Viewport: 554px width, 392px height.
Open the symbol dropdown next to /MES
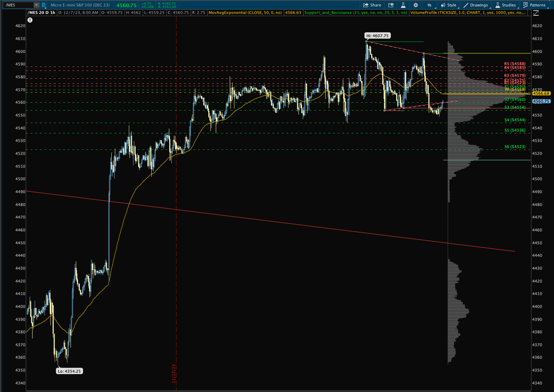pos(37,5)
